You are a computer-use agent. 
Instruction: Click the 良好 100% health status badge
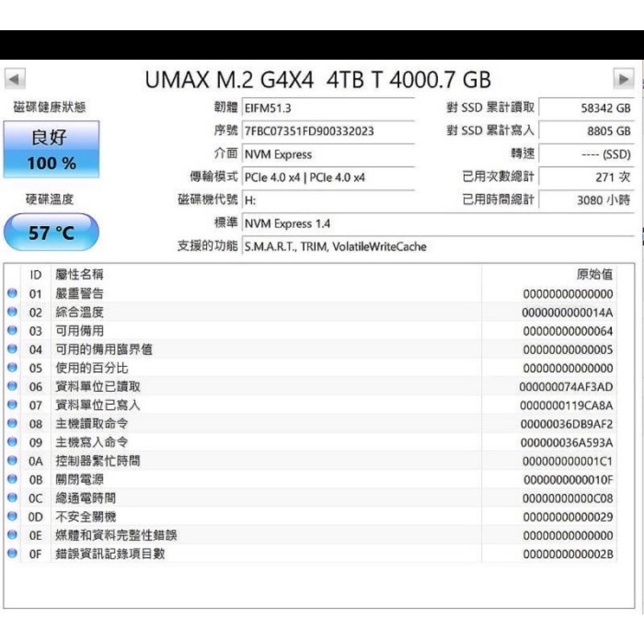point(52,149)
